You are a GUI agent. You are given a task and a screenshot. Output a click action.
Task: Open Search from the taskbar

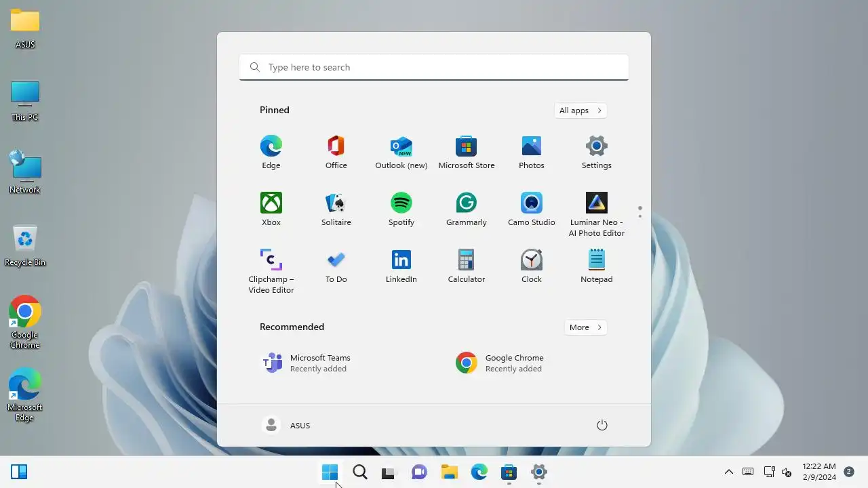(360, 472)
